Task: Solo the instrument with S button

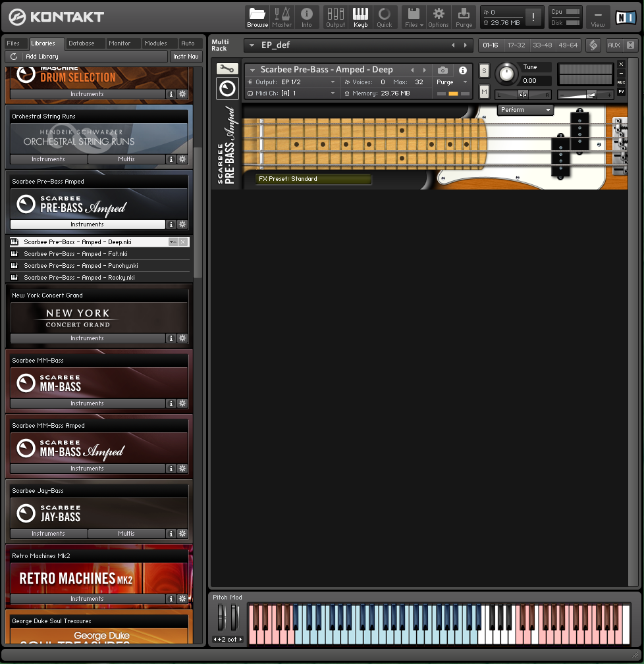Action: [484, 71]
